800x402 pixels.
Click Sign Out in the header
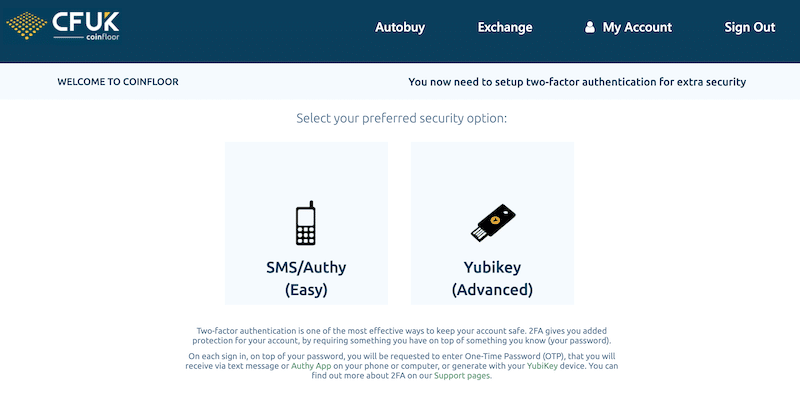(x=749, y=27)
